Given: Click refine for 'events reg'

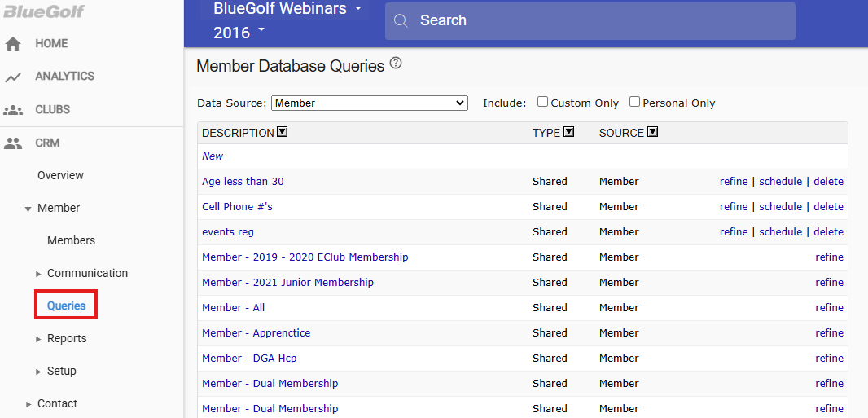Looking at the screenshot, I should [734, 232].
